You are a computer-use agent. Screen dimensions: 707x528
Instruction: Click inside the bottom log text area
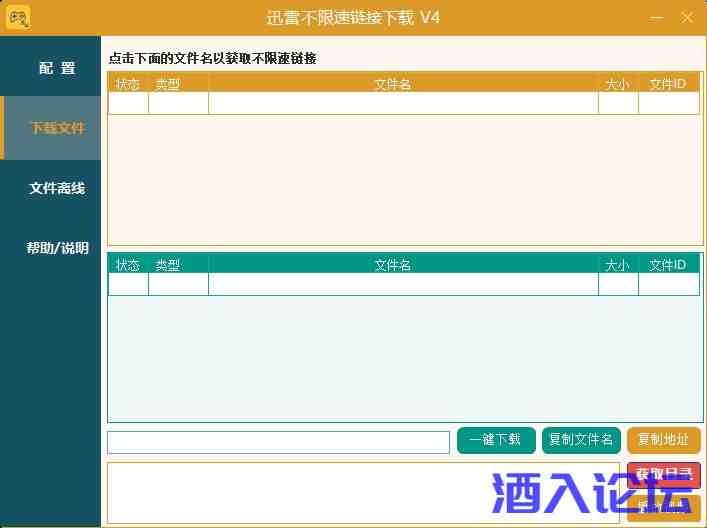click(363, 493)
